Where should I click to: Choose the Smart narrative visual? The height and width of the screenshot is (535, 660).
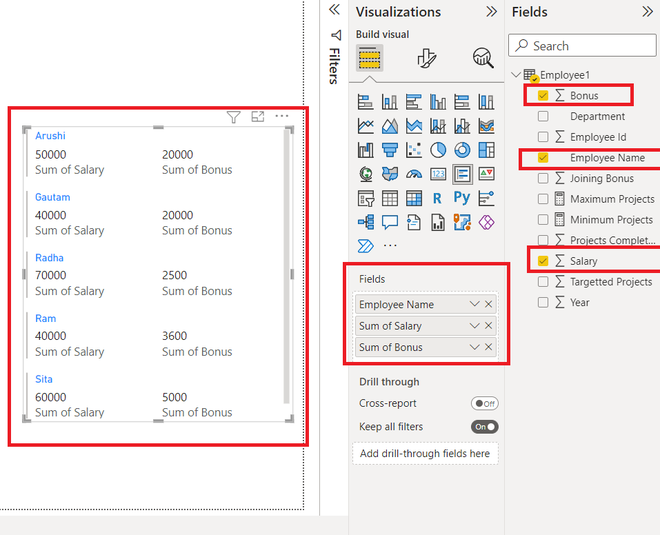pos(414,222)
